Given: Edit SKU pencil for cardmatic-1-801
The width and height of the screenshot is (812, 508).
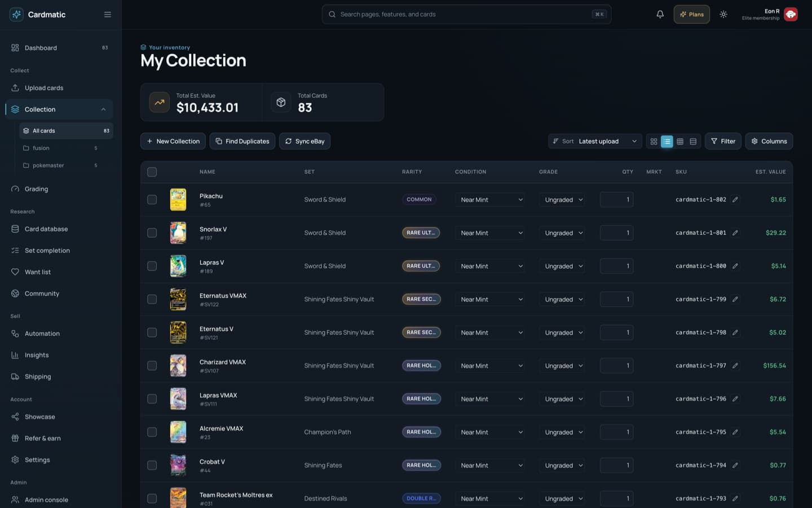Looking at the screenshot, I should point(735,233).
